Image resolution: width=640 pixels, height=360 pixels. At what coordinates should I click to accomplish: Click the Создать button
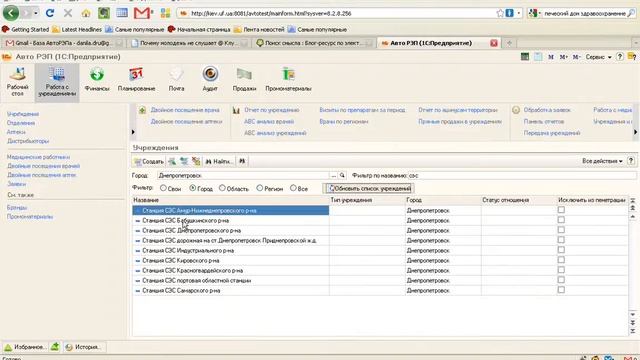149,162
